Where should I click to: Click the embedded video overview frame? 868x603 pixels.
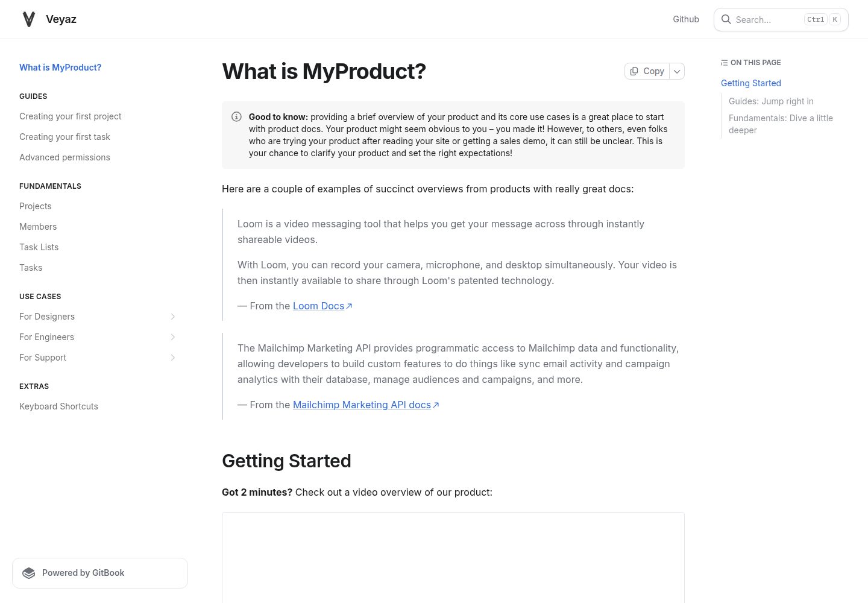point(453,558)
